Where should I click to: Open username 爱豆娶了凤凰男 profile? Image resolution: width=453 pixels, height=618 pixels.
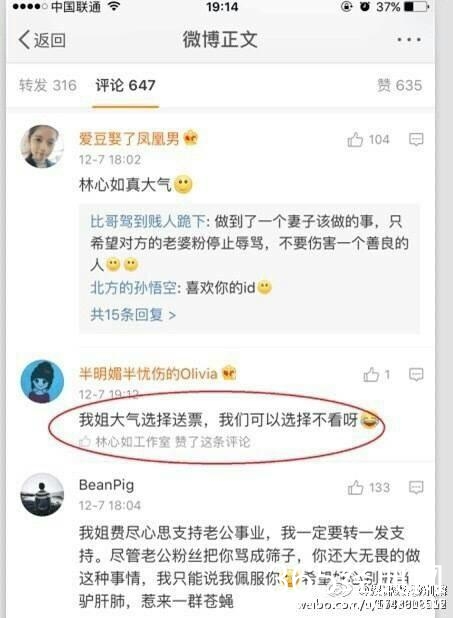point(129,139)
